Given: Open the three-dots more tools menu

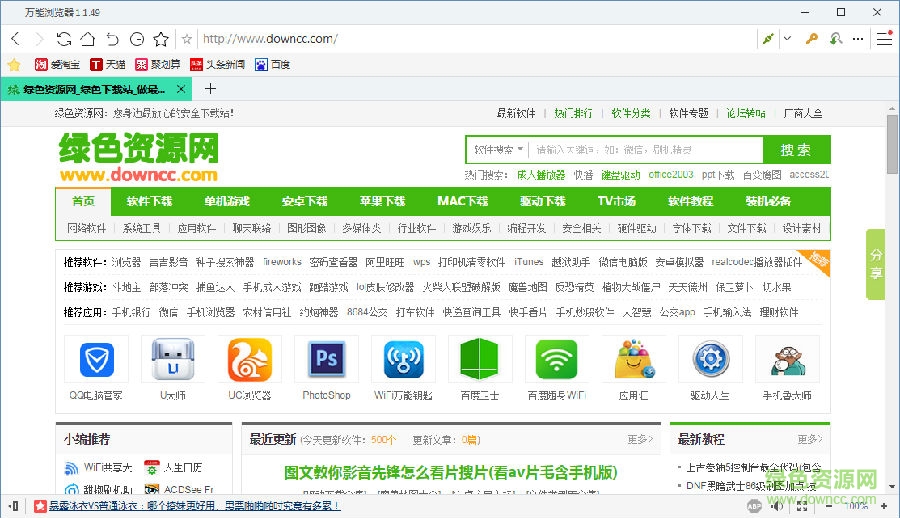Looking at the screenshot, I should 858,38.
